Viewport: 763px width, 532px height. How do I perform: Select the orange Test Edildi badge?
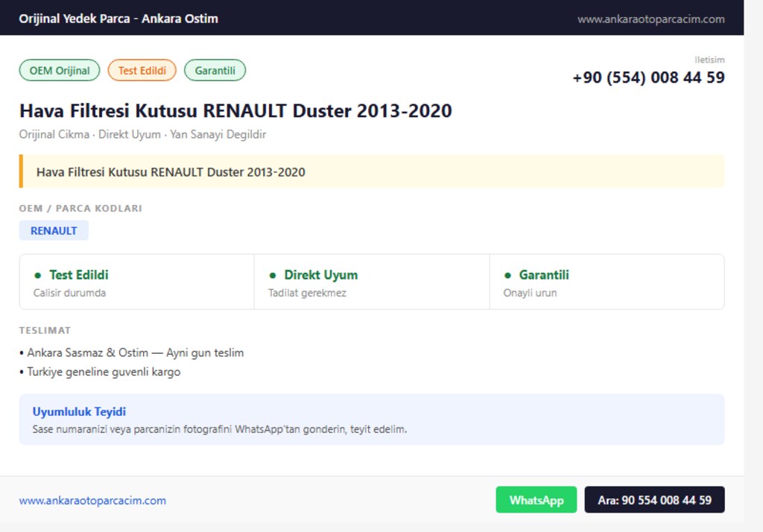(x=142, y=71)
